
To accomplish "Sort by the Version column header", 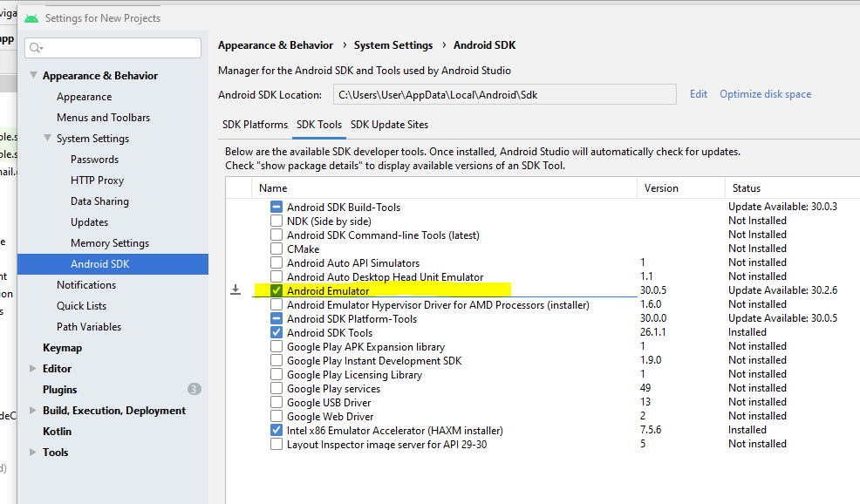I will point(661,188).
